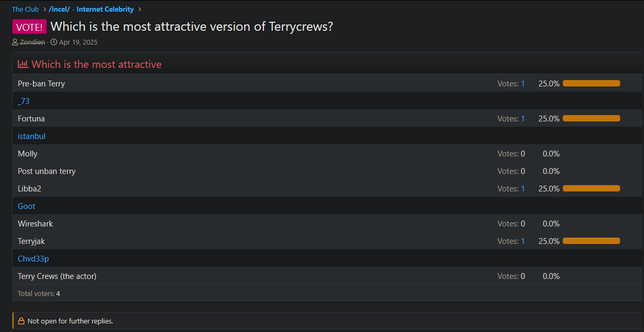Open voter Chvd33p's profile
Screen dimensions: 644x332
(33, 259)
